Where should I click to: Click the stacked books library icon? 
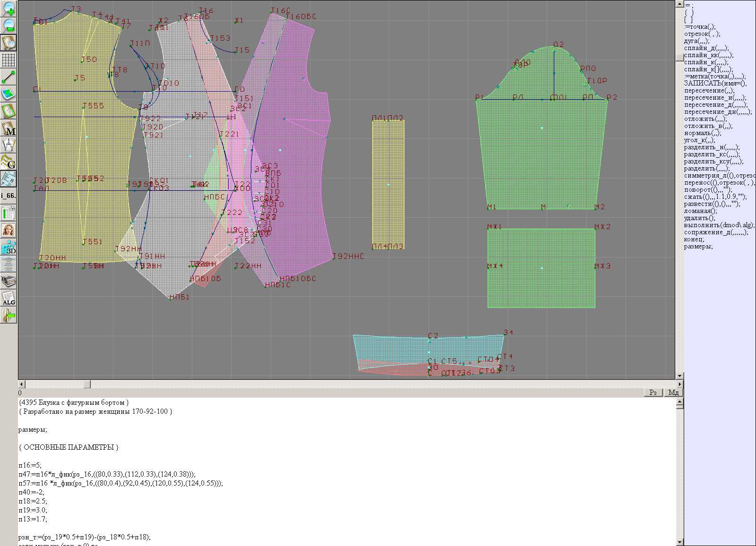point(9,282)
